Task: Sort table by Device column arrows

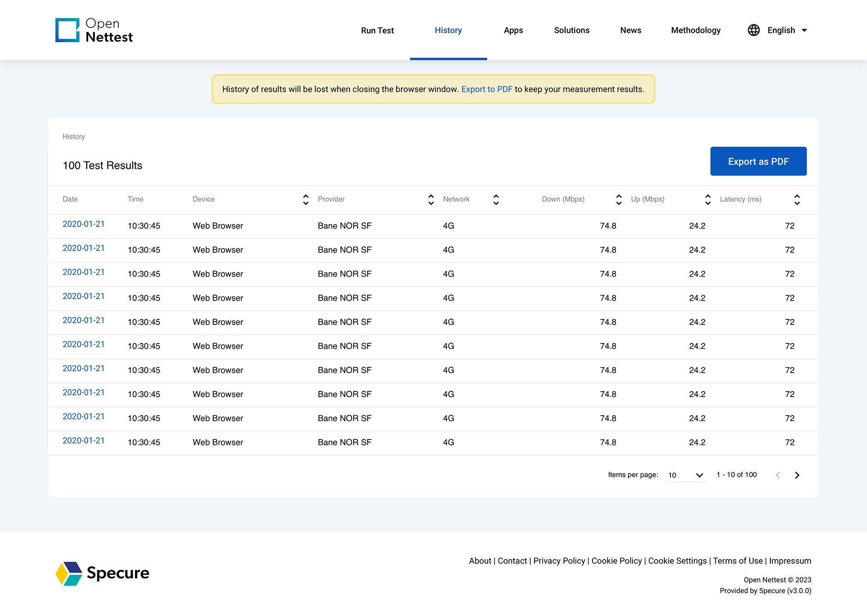Action: point(306,199)
